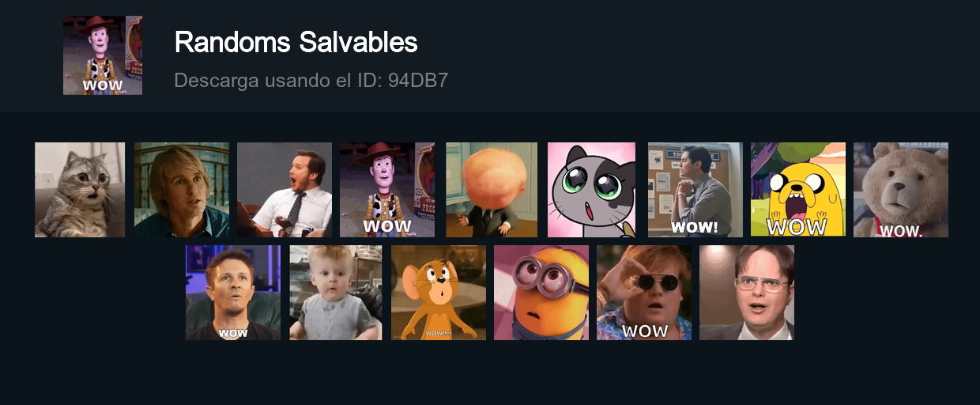Open the teddy bear WOW. sticker
Screen dimensions: 980x405
[x=901, y=190]
